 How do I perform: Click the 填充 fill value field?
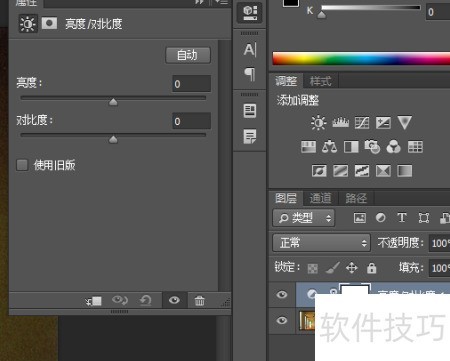(x=439, y=268)
